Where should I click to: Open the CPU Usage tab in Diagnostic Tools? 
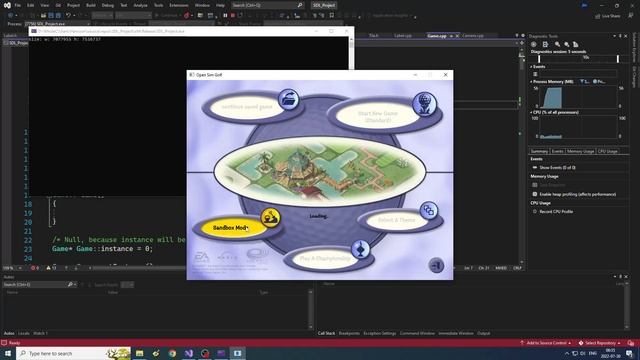coord(607,151)
